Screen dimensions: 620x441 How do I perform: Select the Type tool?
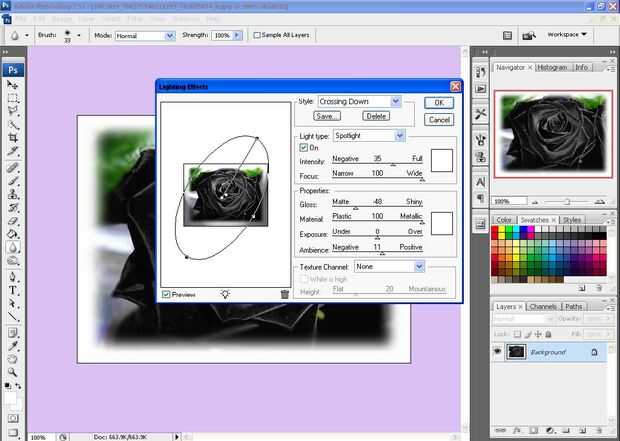(x=12, y=290)
